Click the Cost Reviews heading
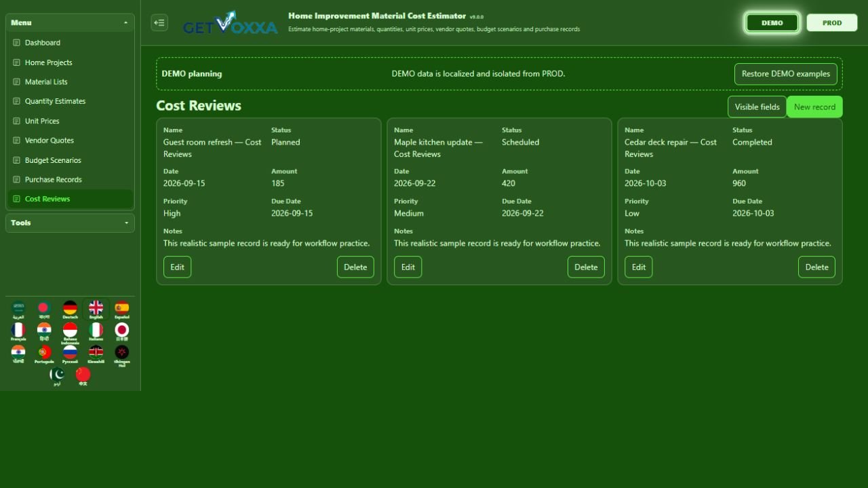The image size is (868, 488). [199, 106]
